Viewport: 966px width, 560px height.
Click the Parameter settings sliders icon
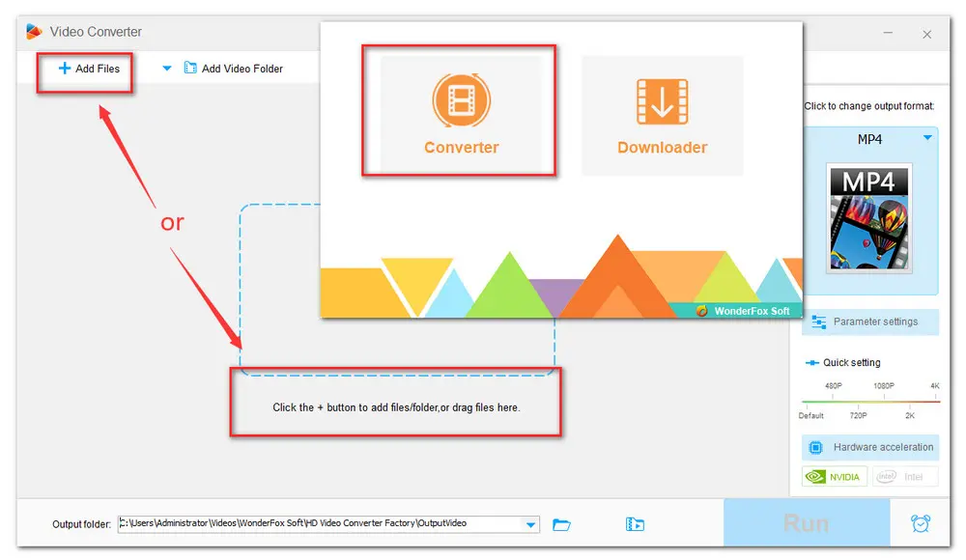(x=819, y=322)
